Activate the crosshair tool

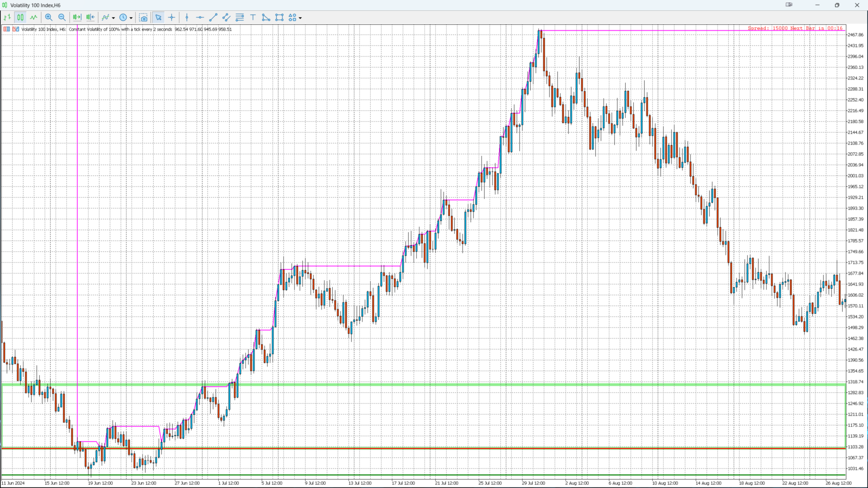172,18
